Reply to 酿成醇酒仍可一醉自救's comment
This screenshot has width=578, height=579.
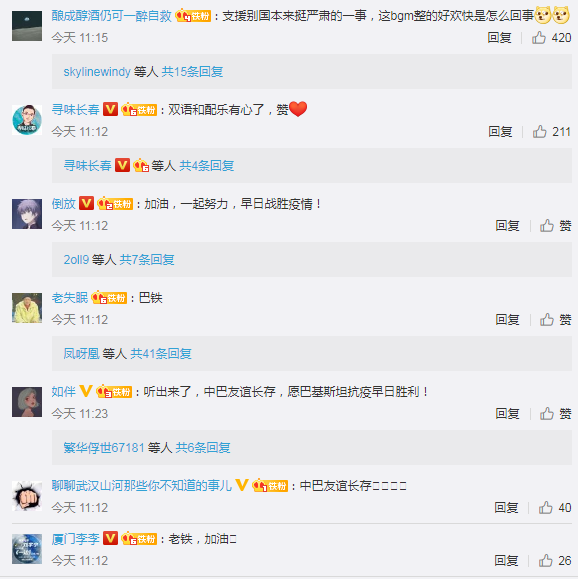click(x=499, y=37)
